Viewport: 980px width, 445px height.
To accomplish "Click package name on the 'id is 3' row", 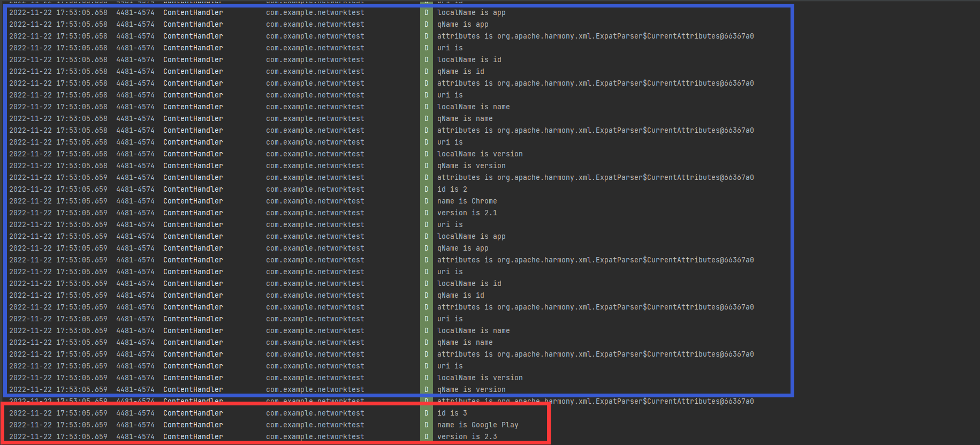I will [315, 413].
